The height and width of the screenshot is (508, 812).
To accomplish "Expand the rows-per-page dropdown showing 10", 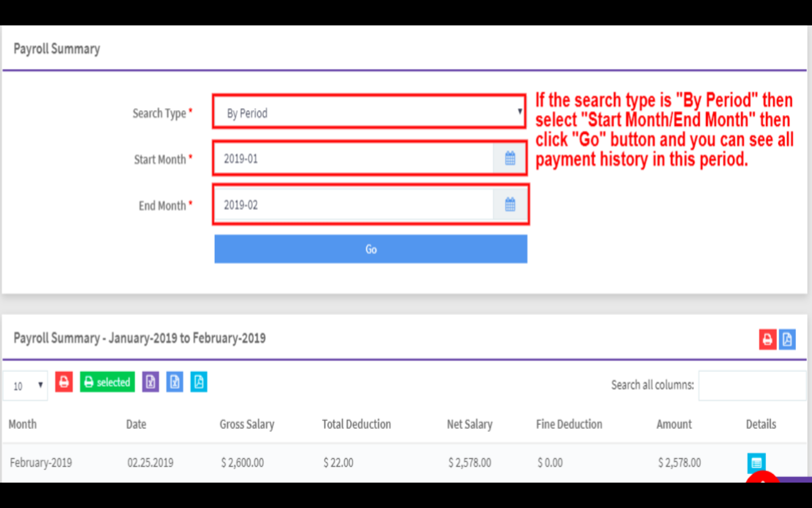I will click(x=25, y=386).
